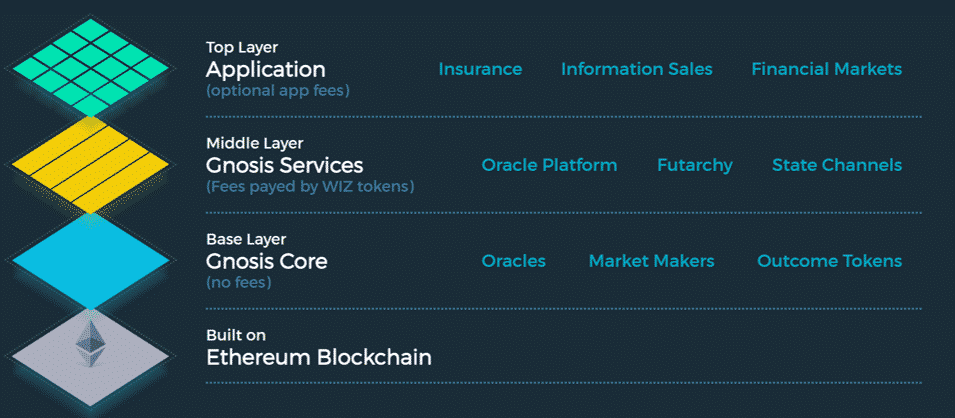This screenshot has height=418, width=955.
Task: Select the Financial Markets link
Action: 826,69
